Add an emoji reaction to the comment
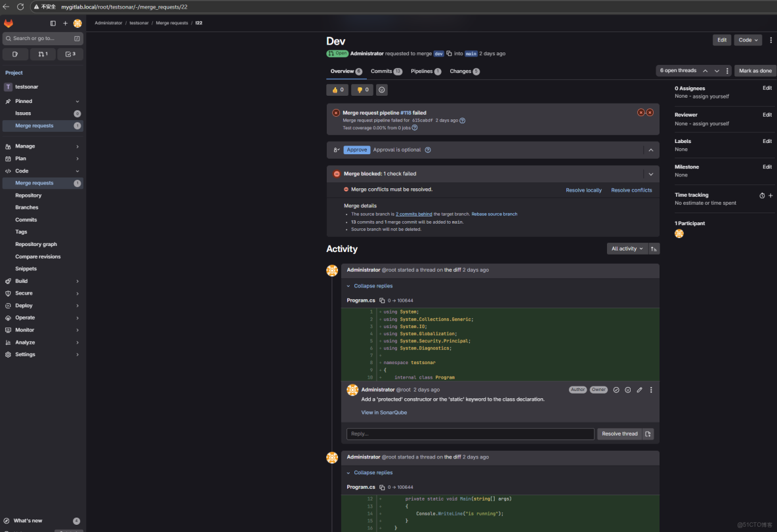 click(x=627, y=390)
